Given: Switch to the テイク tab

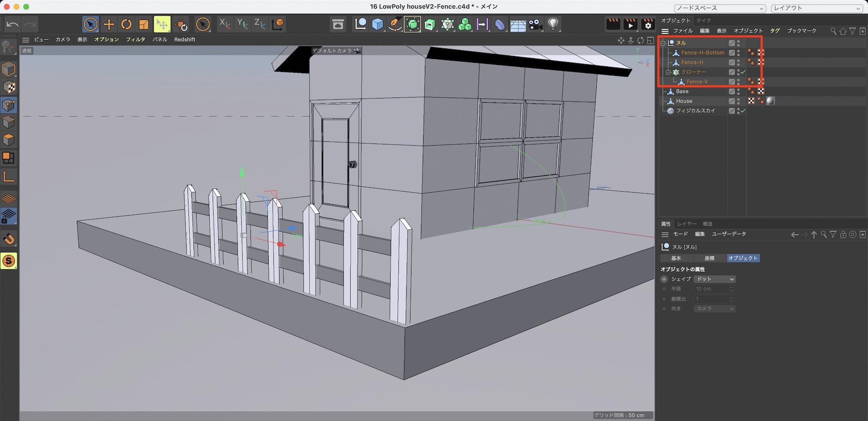Looking at the screenshot, I should pos(704,20).
